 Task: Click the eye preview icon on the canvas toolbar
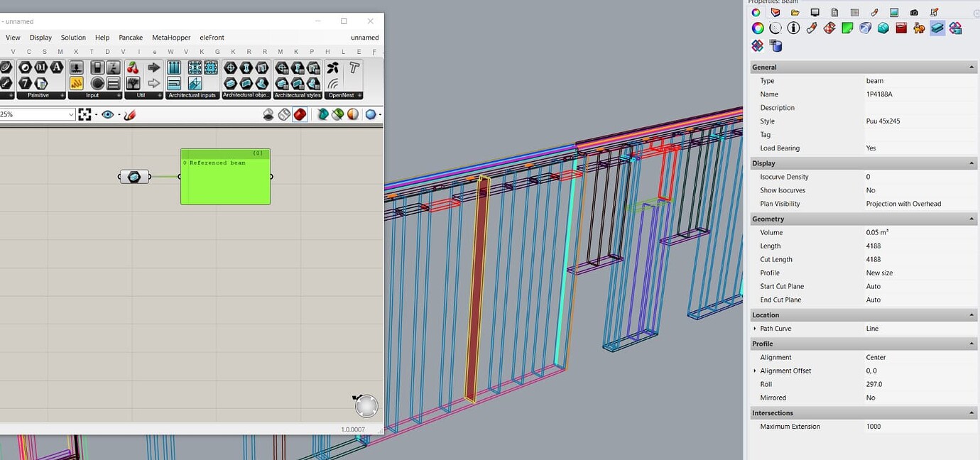point(107,114)
